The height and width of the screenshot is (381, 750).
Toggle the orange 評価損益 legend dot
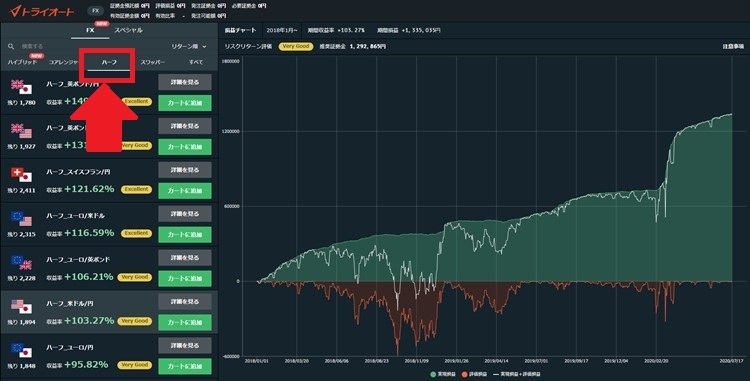pyautogui.click(x=464, y=374)
